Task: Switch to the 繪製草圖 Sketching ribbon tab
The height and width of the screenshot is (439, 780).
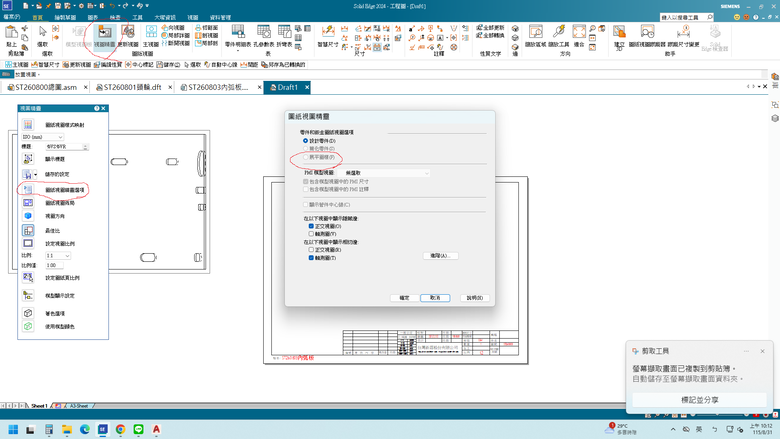Action: (x=65, y=17)
